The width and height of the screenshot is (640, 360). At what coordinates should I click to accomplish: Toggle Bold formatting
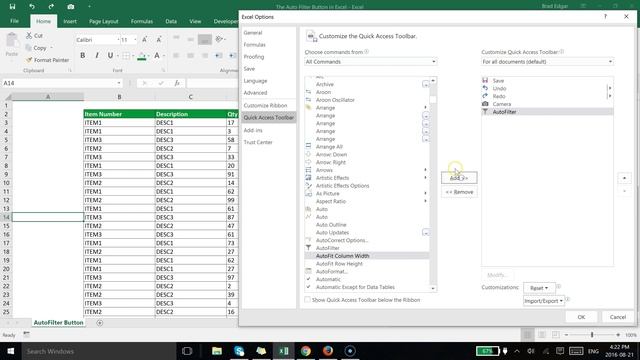coord(82,56)
